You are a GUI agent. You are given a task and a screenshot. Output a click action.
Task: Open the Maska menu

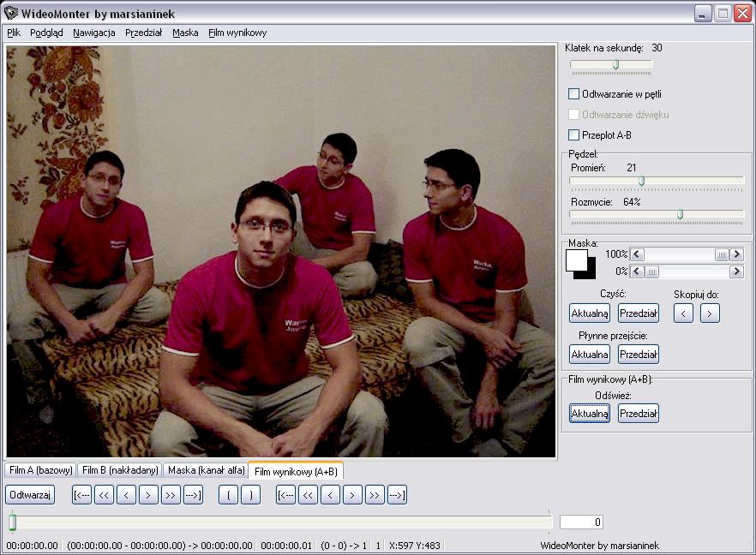pyautogui.click(x=185, y=33)
